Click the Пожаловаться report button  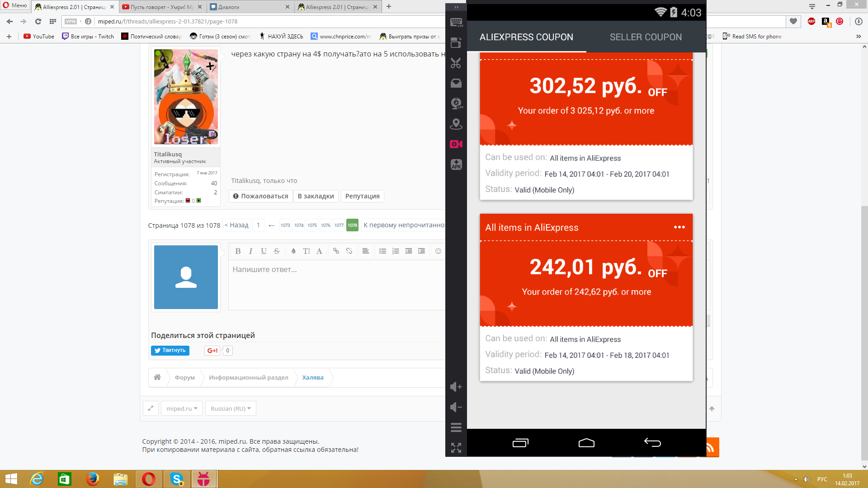tap(260, 196)
